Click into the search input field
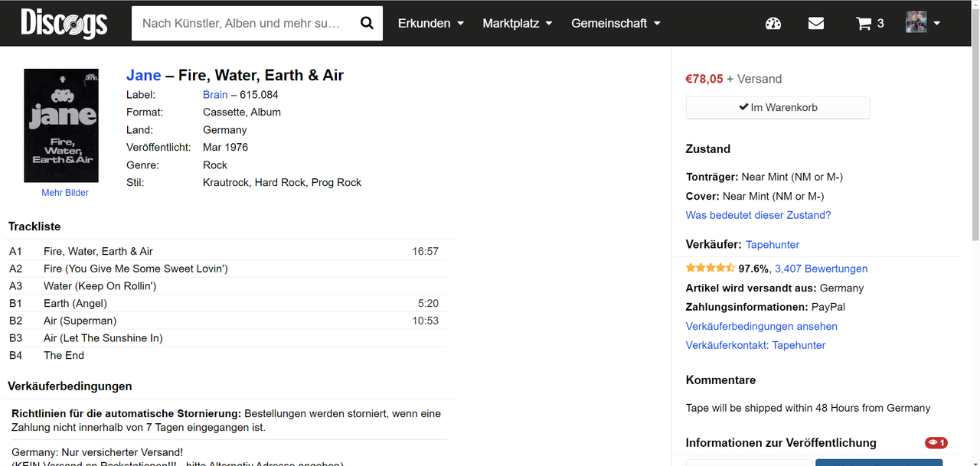Image resolution: width=980 pixels, height=466 pixels. point(241,24)
